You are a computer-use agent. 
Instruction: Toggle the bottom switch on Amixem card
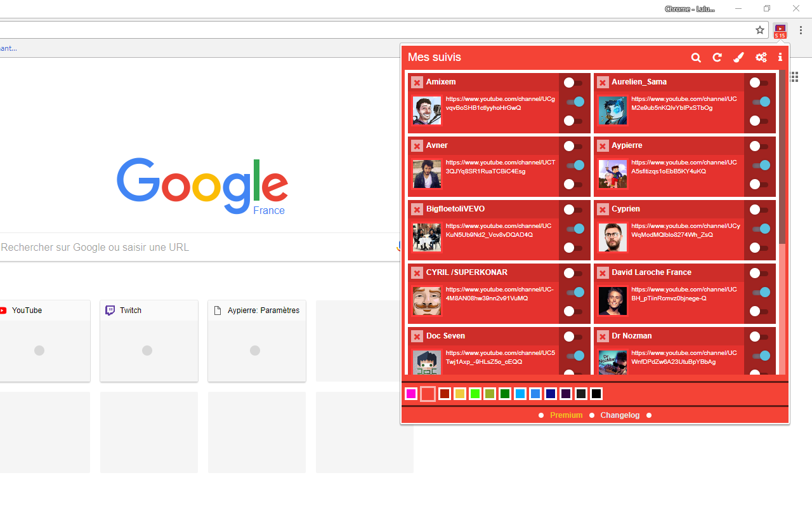[573, 121]
